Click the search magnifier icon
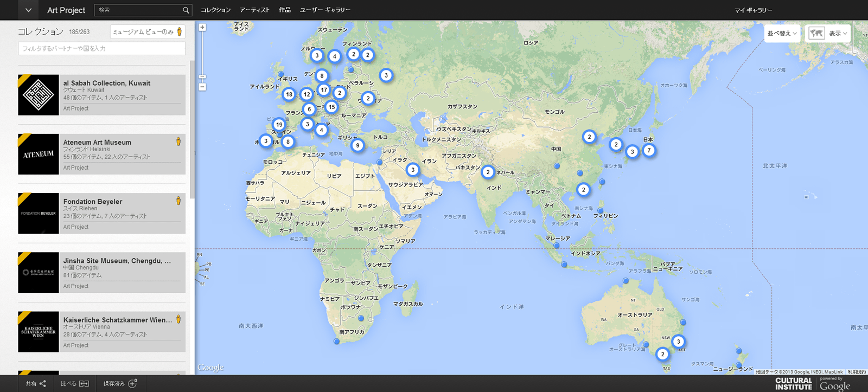 pos(186,10)
